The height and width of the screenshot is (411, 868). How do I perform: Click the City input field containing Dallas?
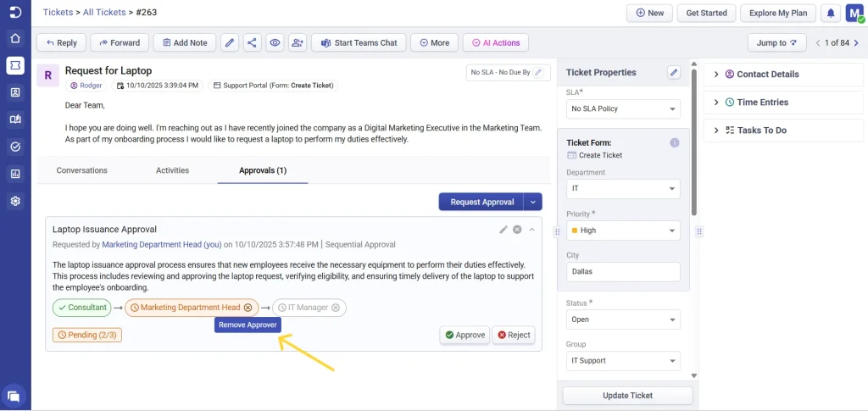click(x=623, y=272)
